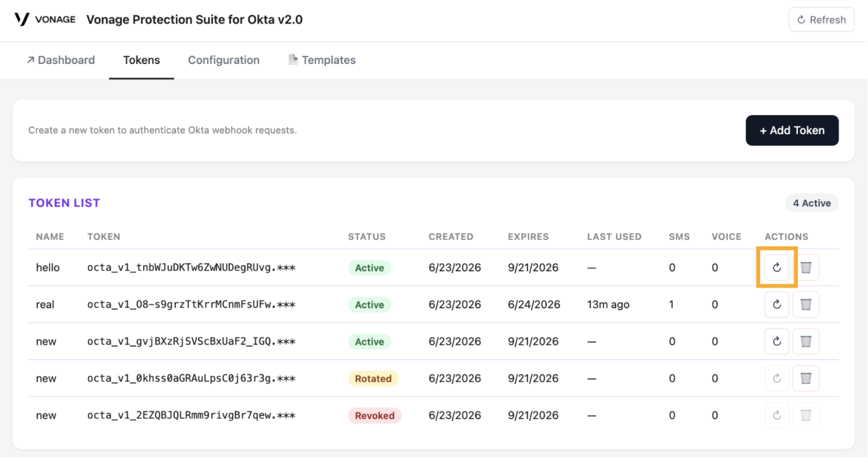This screenshot has width=868, height=467.
Task: Delete the 'real' token
Action: click(806, 305)
